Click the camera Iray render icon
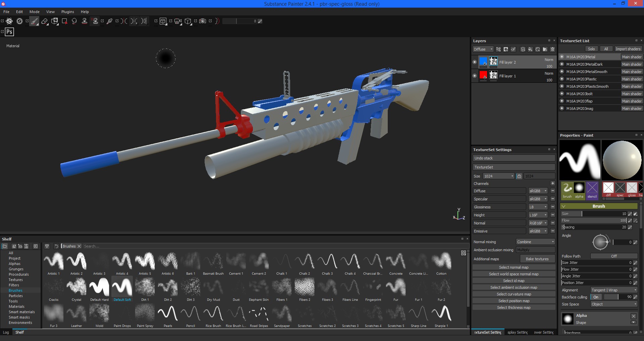This screenshot has height=341, width=644. pyautogui.click(x=203, y=21)
